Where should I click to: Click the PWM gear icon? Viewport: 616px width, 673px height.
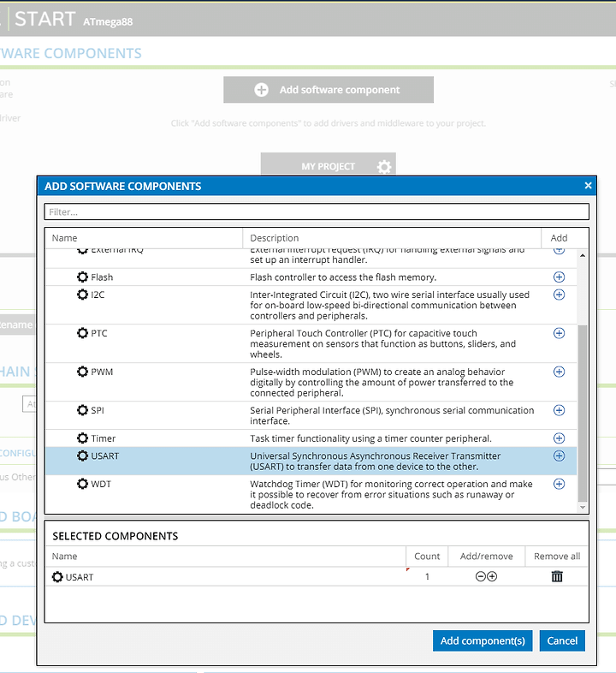click(x=82, y=372)
